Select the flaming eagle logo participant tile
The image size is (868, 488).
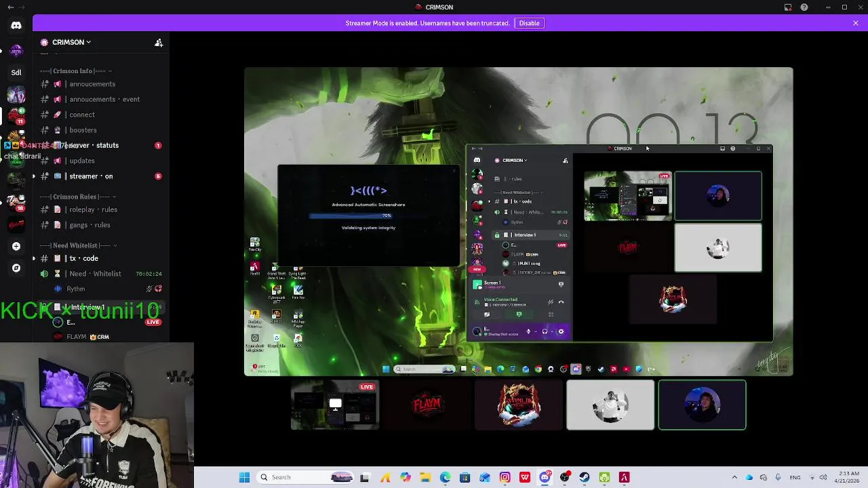[x=519, y=405]
